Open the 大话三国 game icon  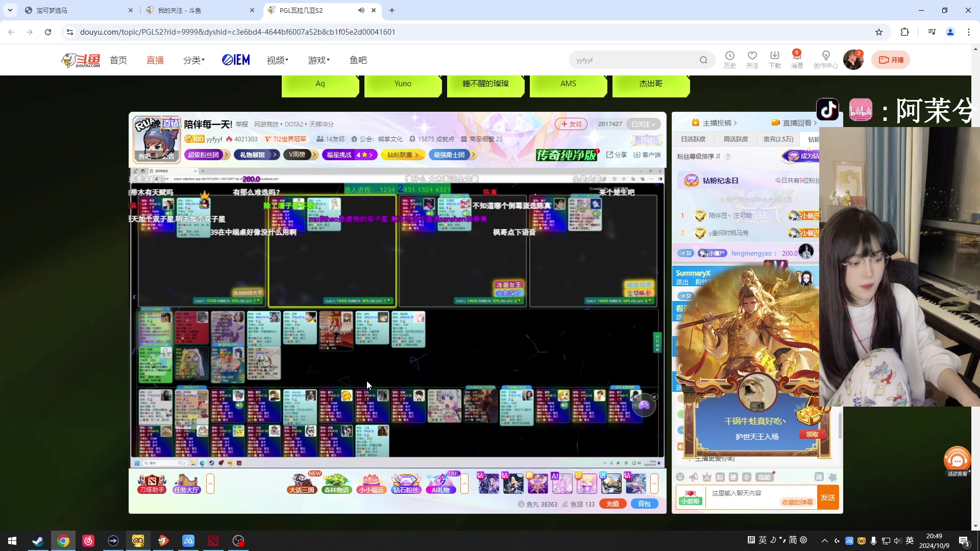point(302,483)
